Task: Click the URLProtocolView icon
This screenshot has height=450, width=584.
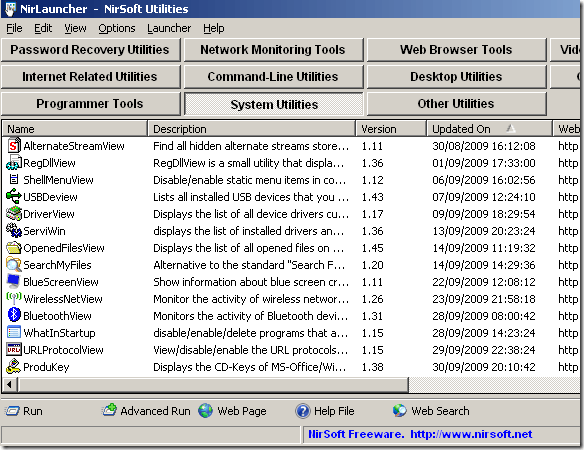Action: tap(14, 349)
